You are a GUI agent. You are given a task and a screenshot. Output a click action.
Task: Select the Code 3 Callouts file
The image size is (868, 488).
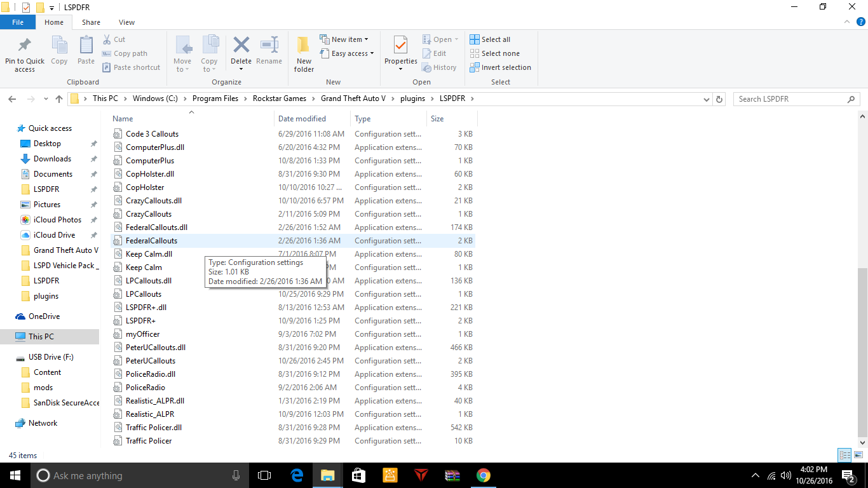pos(292,134)
